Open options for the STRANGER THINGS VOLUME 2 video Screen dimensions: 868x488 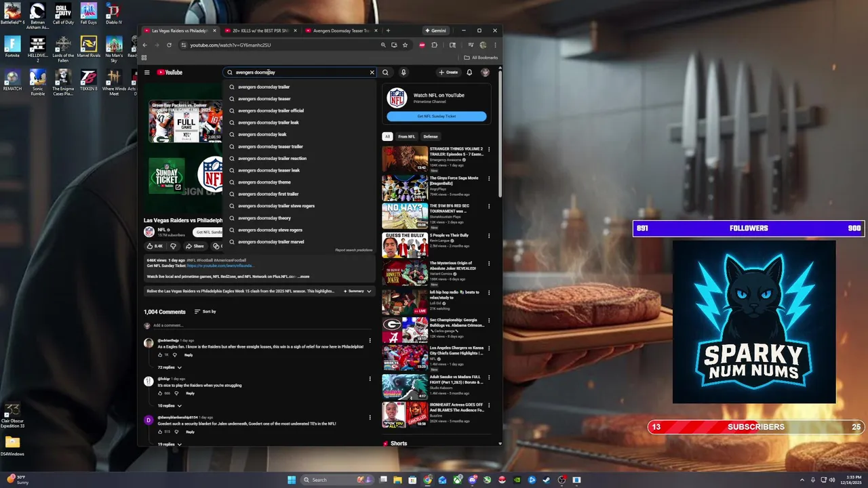489,149
